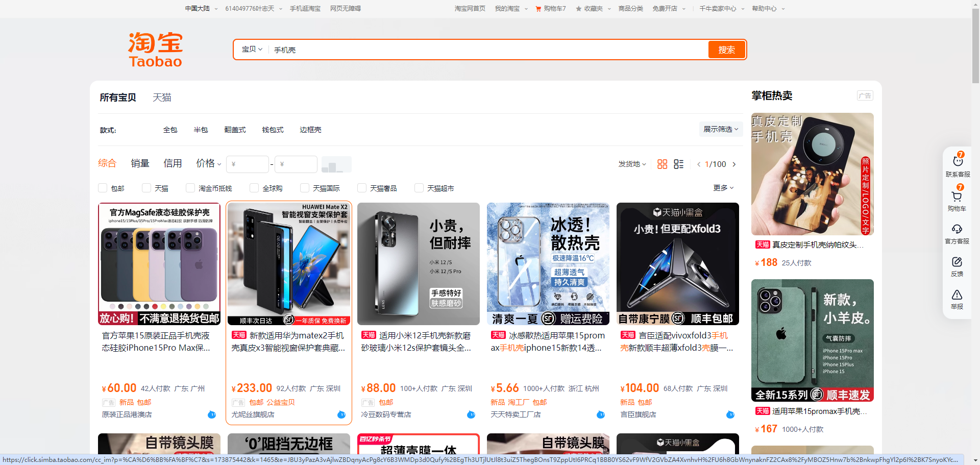Expand 帮助中心 dropdown
Screen dimensions: 980x465
click(x=768, y=9)
